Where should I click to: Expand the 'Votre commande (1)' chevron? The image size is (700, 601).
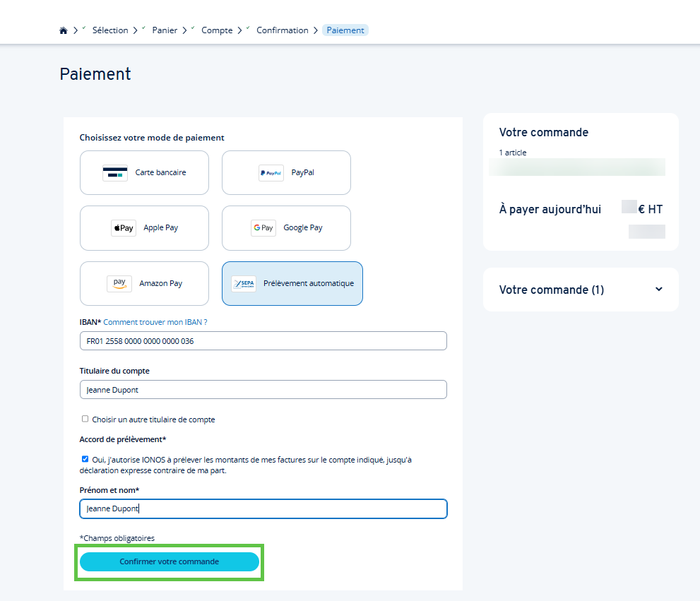[658, 290]
